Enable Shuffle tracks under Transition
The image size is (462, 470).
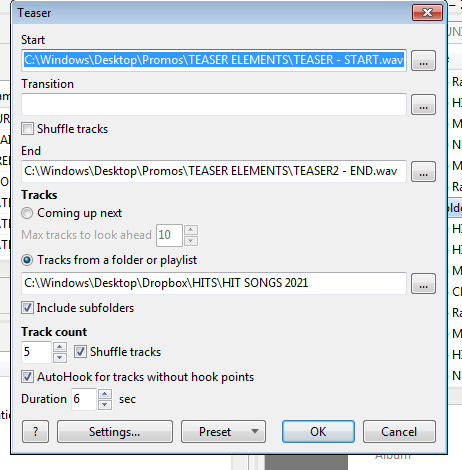(27, 129)
